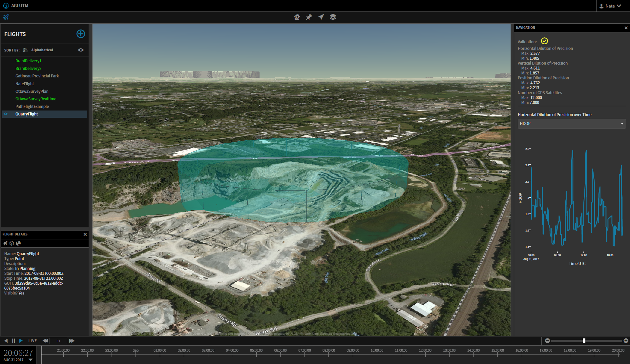The image size is (630, 364).
Task: Toggle visibility eye for all flights
Action: [81, 50]
